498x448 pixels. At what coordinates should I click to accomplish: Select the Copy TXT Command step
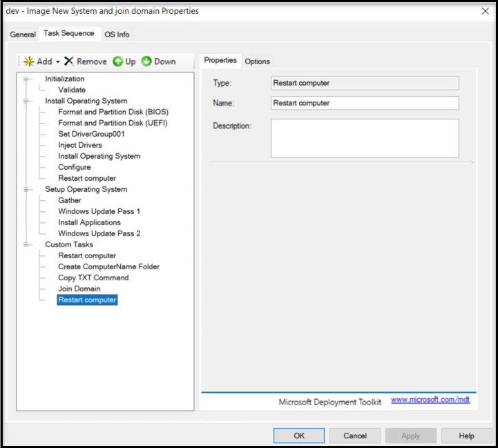pyautogui.click(x=93, y=277)
